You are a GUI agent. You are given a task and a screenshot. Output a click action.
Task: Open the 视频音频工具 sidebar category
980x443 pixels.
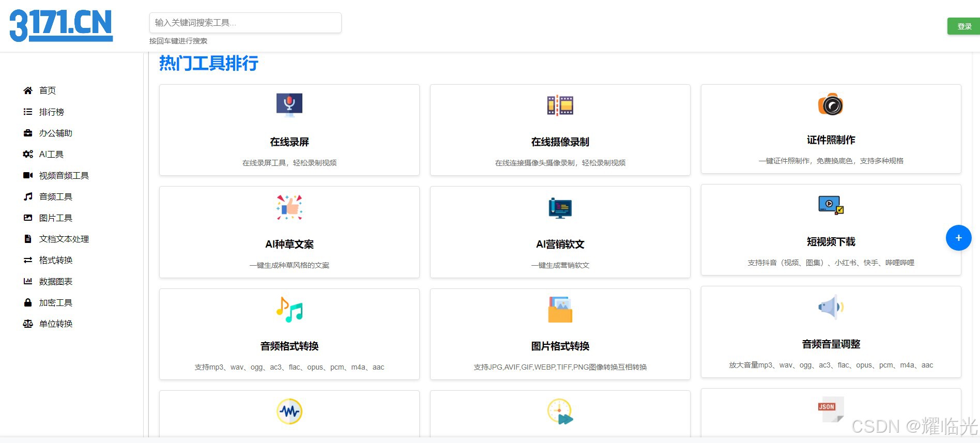pyautogui.click(x=64, y=175)
